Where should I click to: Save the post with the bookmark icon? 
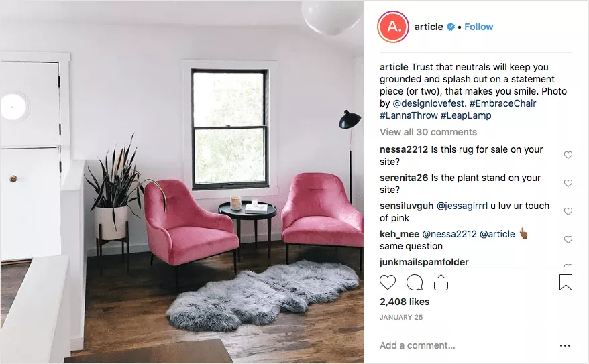[x=566, y=282]
